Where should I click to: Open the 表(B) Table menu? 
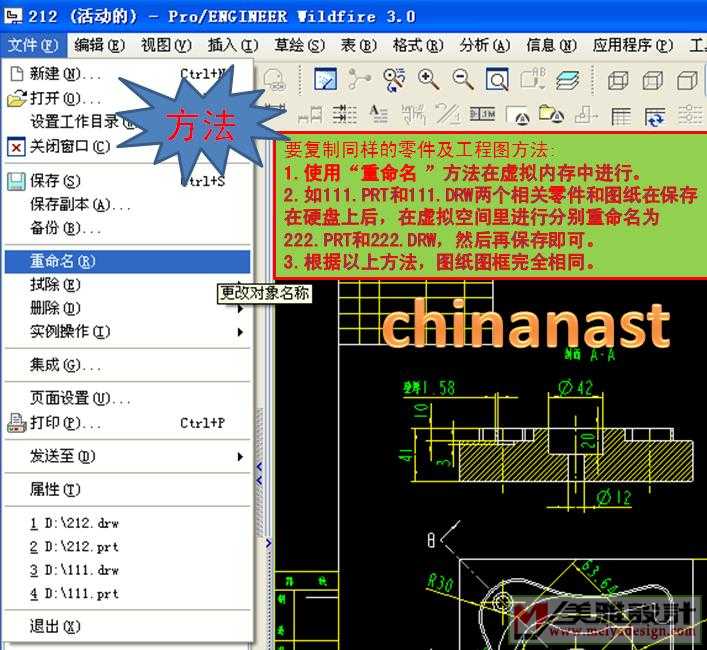pyautogui.click(x=359, y=45)
